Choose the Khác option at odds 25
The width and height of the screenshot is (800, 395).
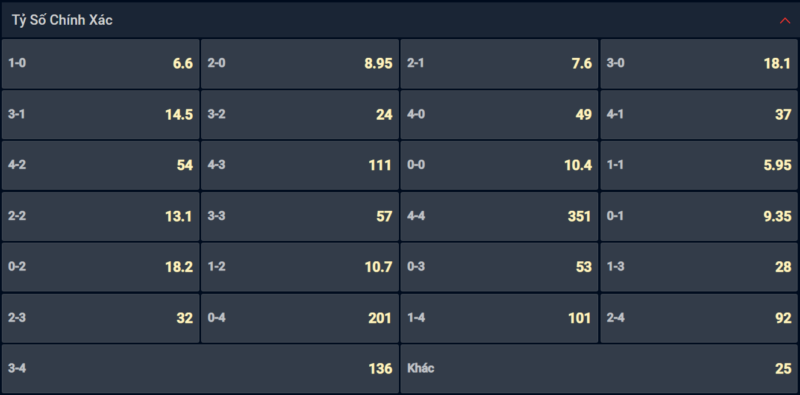pos(599,368)
